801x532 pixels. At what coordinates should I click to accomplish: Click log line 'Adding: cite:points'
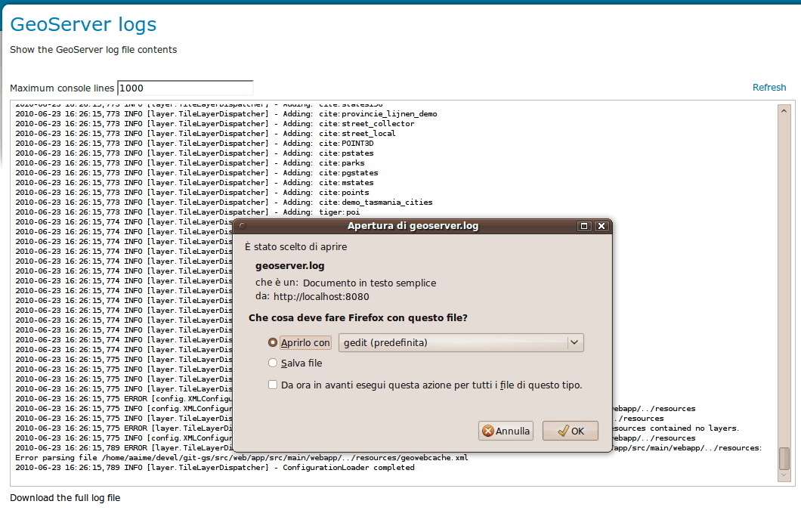click(x=192, y=193)
